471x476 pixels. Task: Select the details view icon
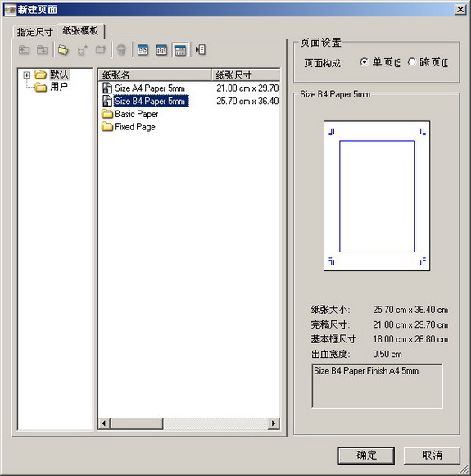180,50
